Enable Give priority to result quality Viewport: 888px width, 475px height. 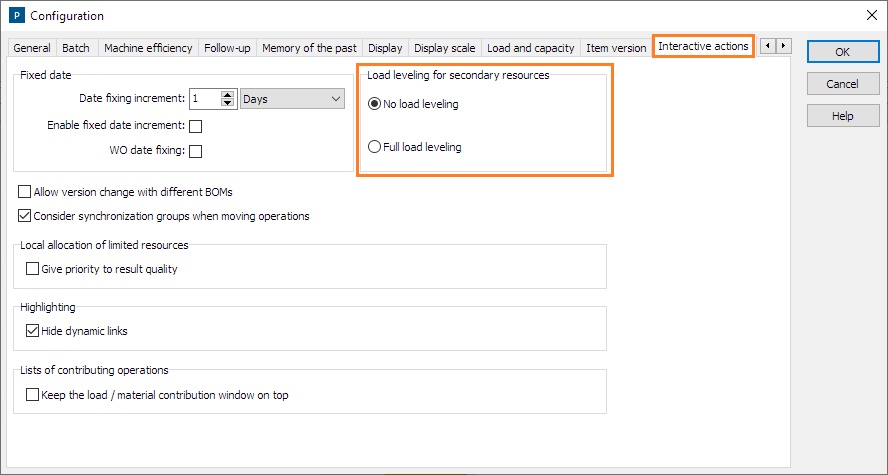click(32, 269)
